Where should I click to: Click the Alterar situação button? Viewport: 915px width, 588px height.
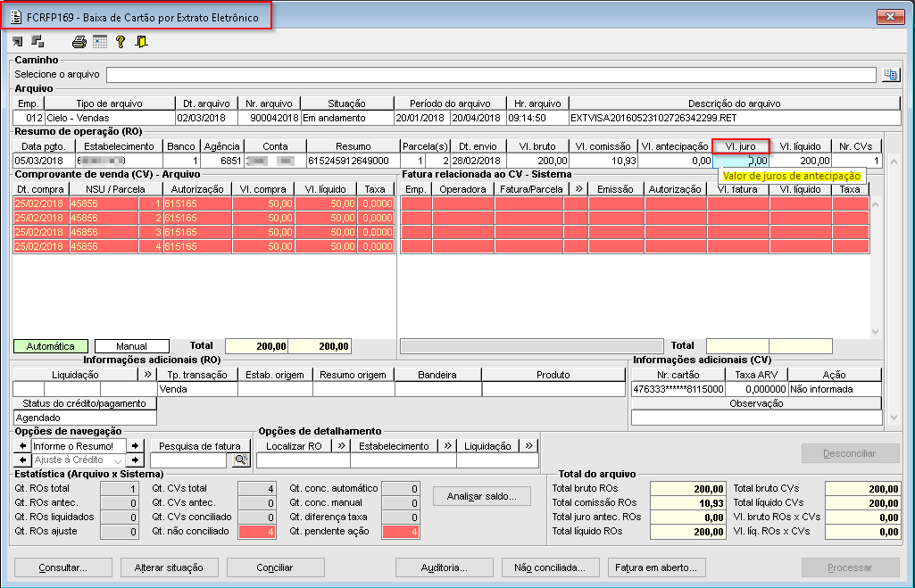(170, 567)
